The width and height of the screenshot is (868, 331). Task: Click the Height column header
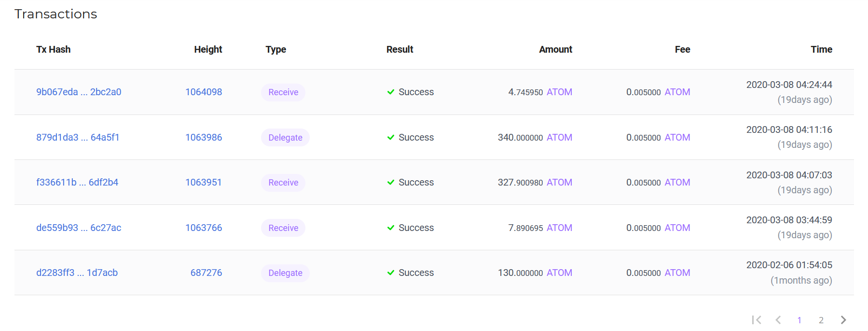(208, 49)
